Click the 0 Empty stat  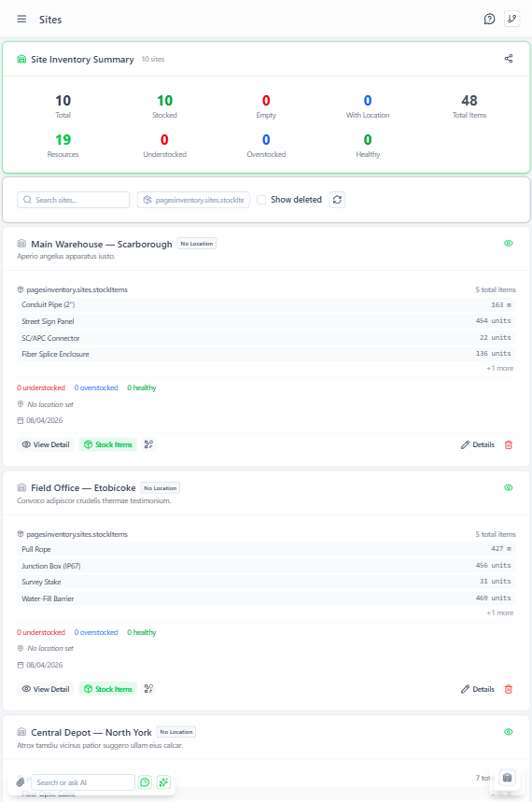coord(266,106)
